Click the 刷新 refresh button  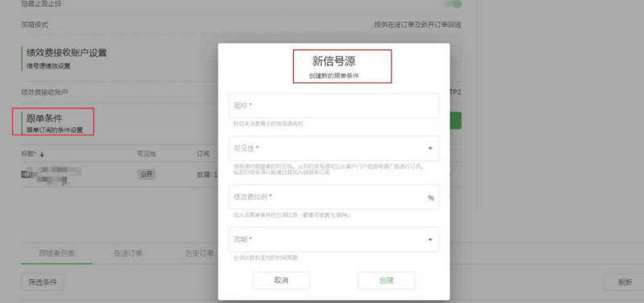625,282
